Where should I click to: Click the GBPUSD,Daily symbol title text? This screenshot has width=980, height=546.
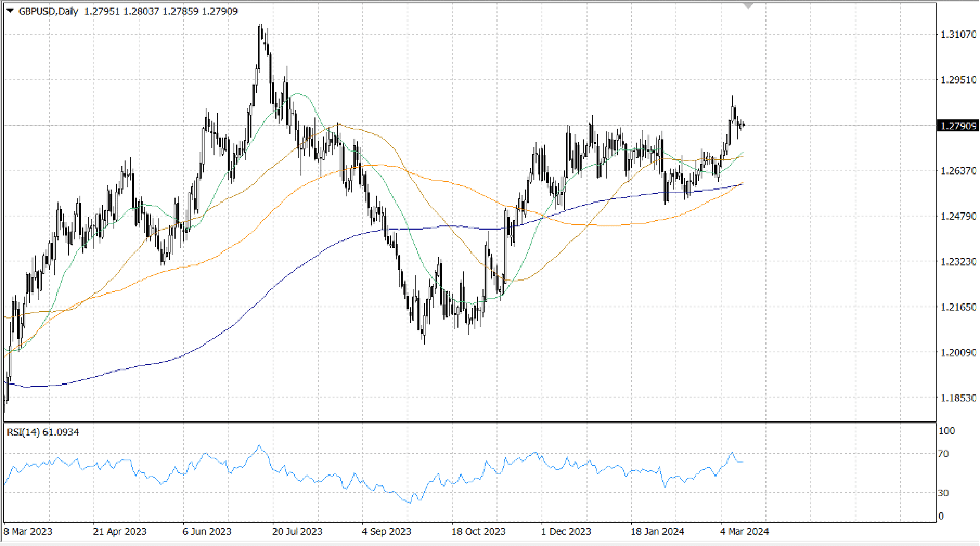(48, 11)
